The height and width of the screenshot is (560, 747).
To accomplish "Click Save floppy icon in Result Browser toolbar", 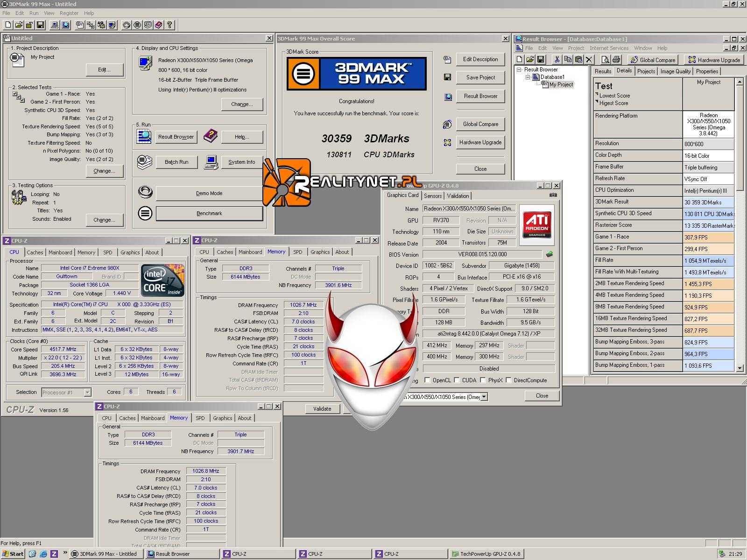I will point(541,59).
